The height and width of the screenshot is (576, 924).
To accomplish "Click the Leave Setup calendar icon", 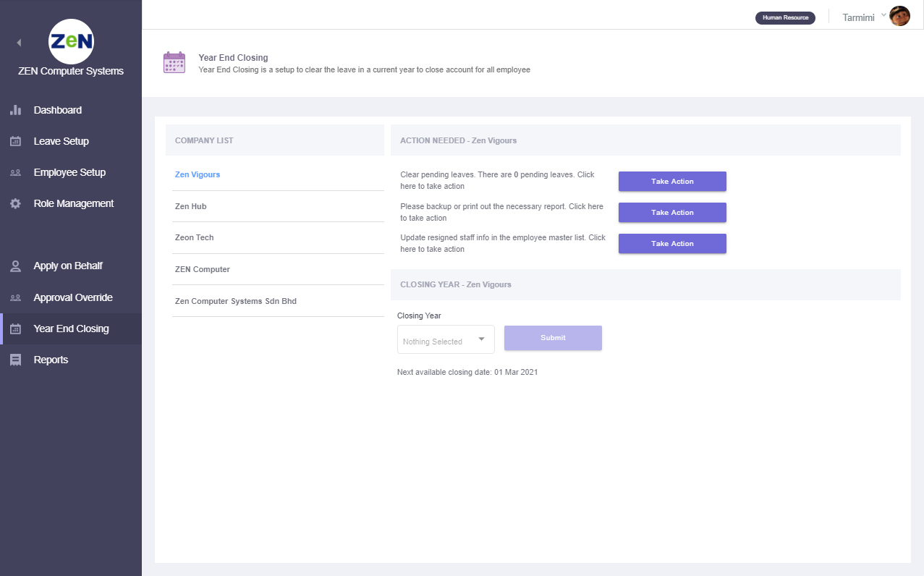I will click(x=15, y=141).
